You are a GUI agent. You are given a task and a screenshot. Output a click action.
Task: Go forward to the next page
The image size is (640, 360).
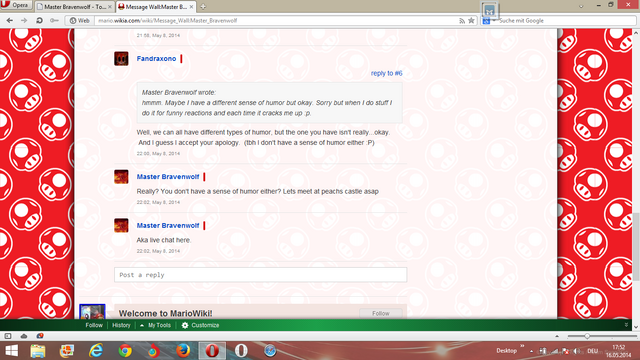[24, 20]
